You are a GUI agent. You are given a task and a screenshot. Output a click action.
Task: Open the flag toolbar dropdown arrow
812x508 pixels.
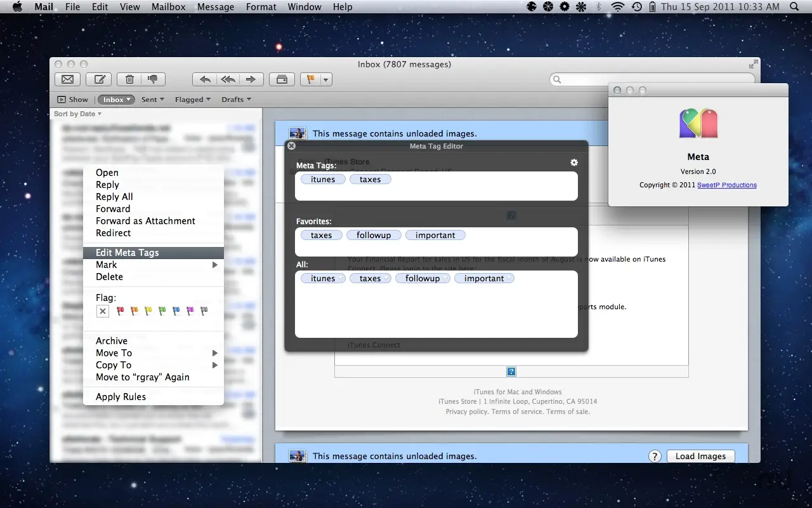(325, 79)
